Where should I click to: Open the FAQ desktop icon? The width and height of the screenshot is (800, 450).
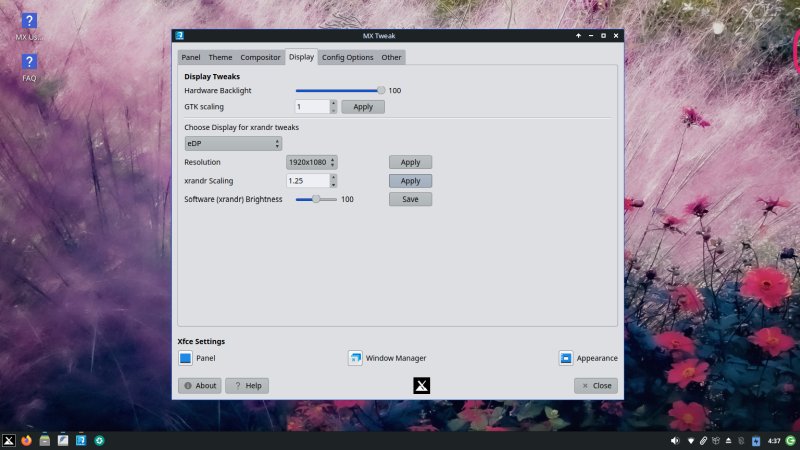click(29, 67)
